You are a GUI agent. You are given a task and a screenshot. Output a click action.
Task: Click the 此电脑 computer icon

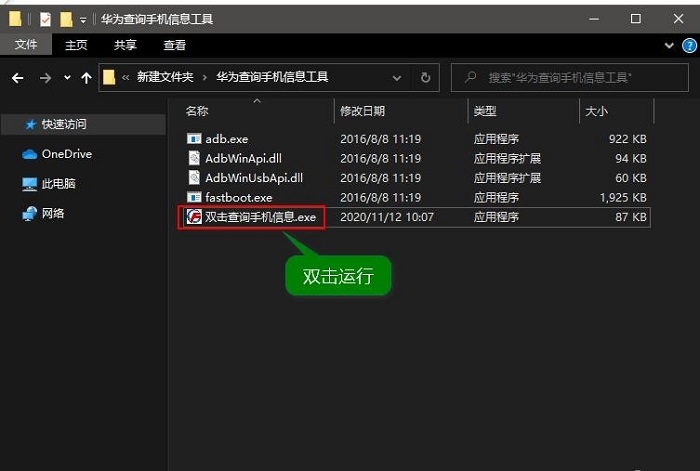click(x=29, y=184)
